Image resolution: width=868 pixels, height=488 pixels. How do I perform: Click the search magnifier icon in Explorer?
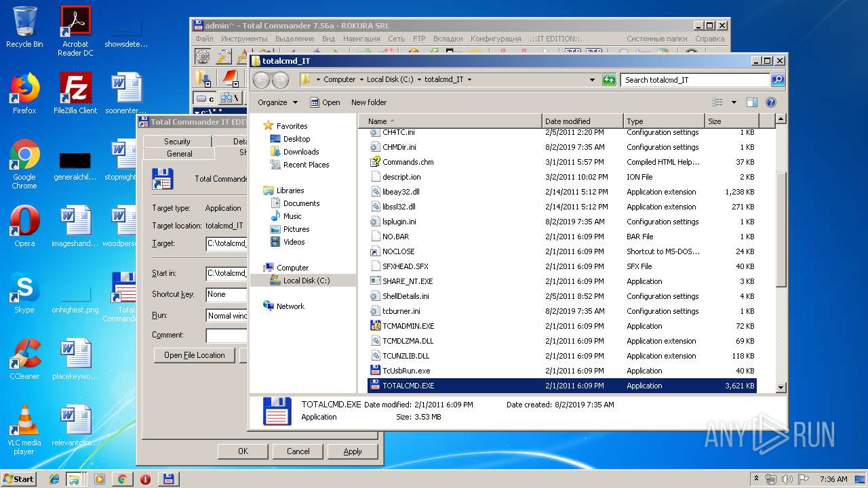[x=778, y=80]
